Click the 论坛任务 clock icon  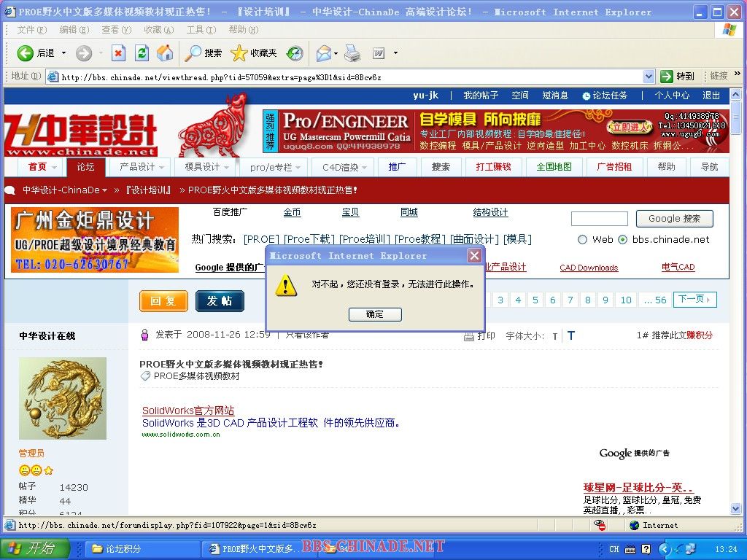pos(586,96)
